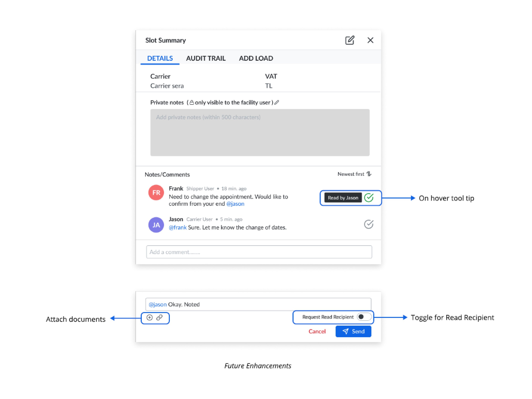Switch to the DETAILS tab
Screen dimensions: 532x399
coord(160,58)
